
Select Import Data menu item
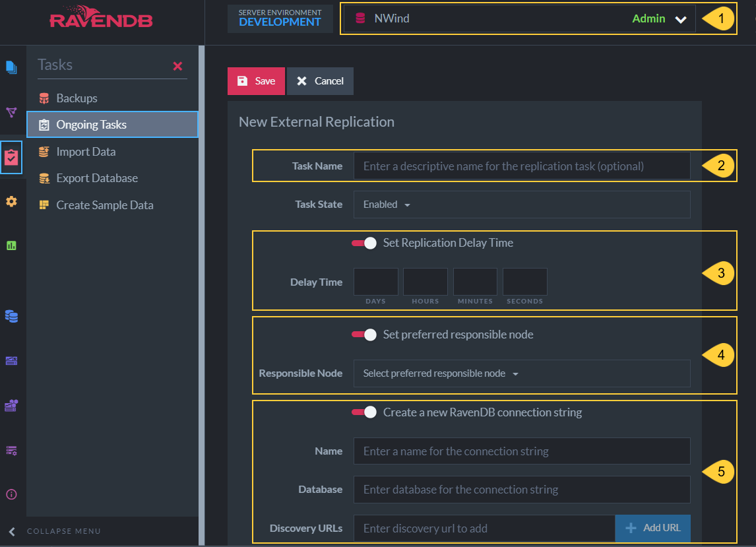point(112,152)
